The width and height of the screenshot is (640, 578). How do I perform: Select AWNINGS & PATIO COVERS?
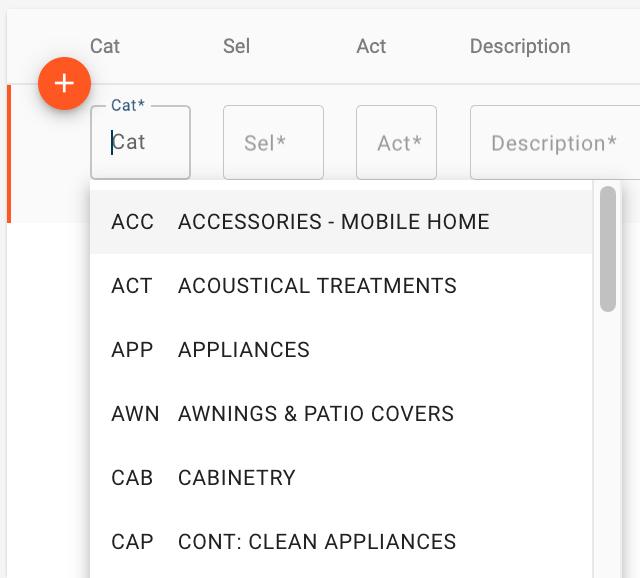click(x=341, y=413)
